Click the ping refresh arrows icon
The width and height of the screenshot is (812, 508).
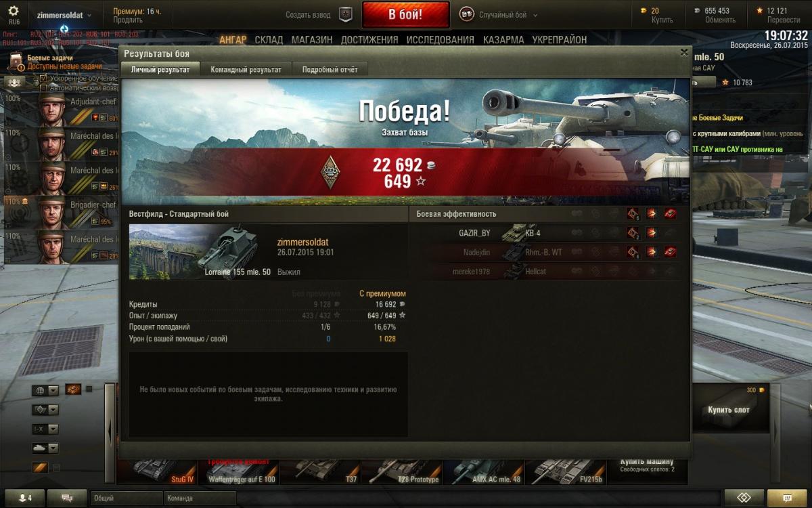[64, 28]
